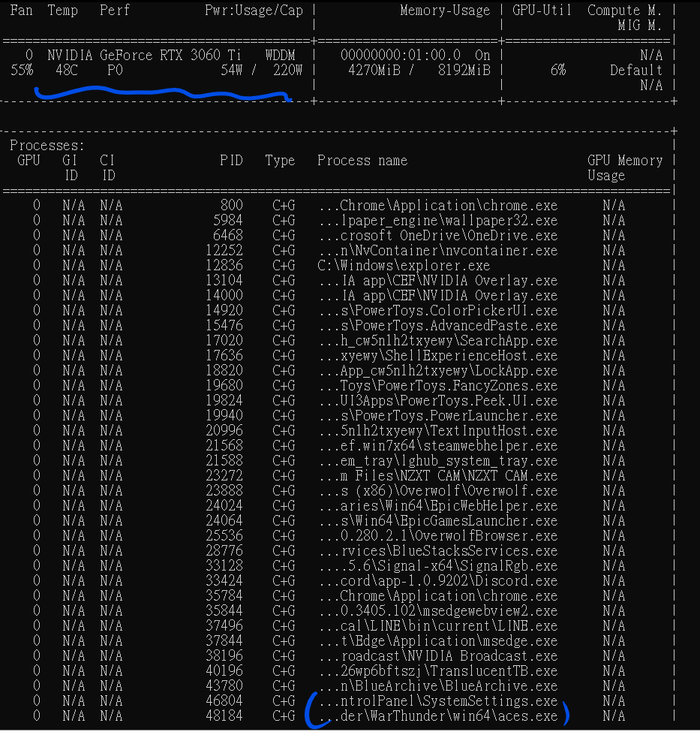Select the P0 performance state value
The image size is (700, 735).
pos(115,71)
